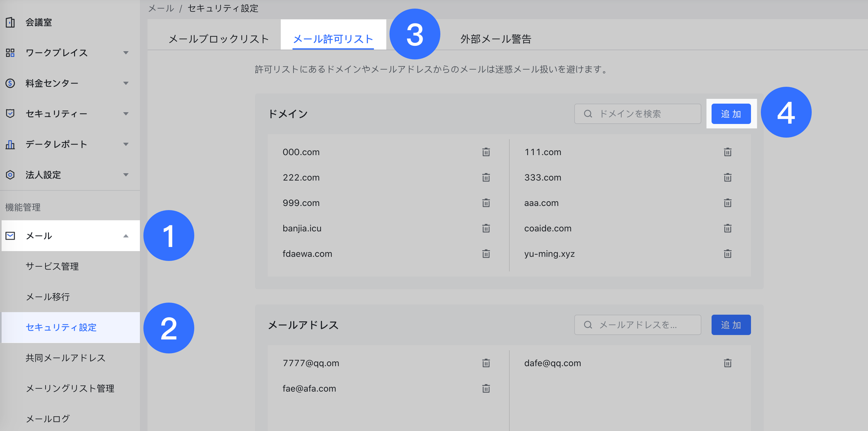Open 共同メールアドレス in the sidebar
Image resolution: width=868 pixels, height=431 pixels.
click(66, 358)
